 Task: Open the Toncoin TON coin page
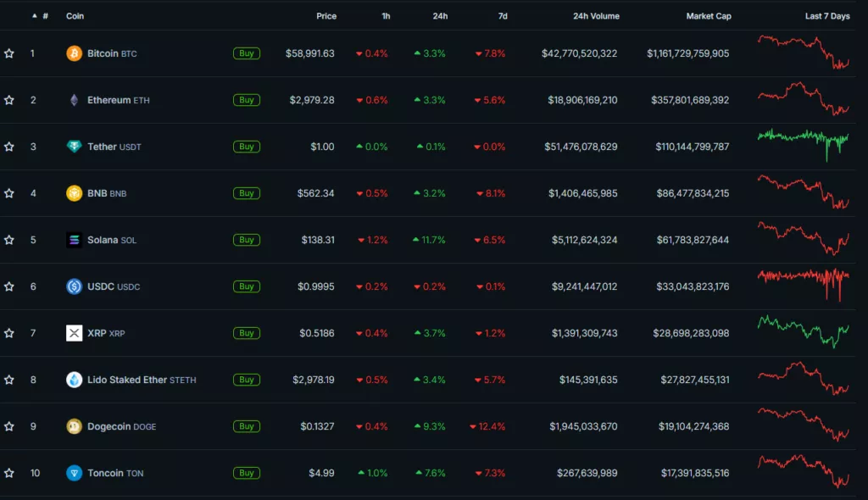[115, 473]
